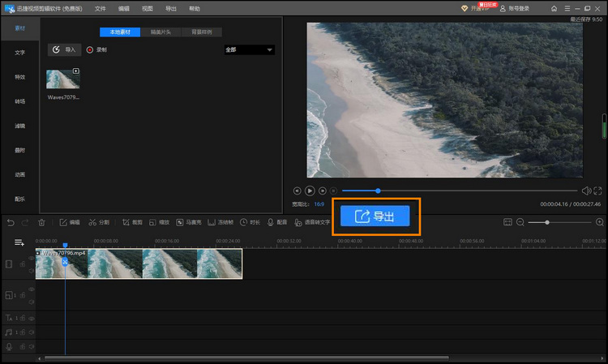
Task: Step to the next frame in preview
Action: pos(322,191)
